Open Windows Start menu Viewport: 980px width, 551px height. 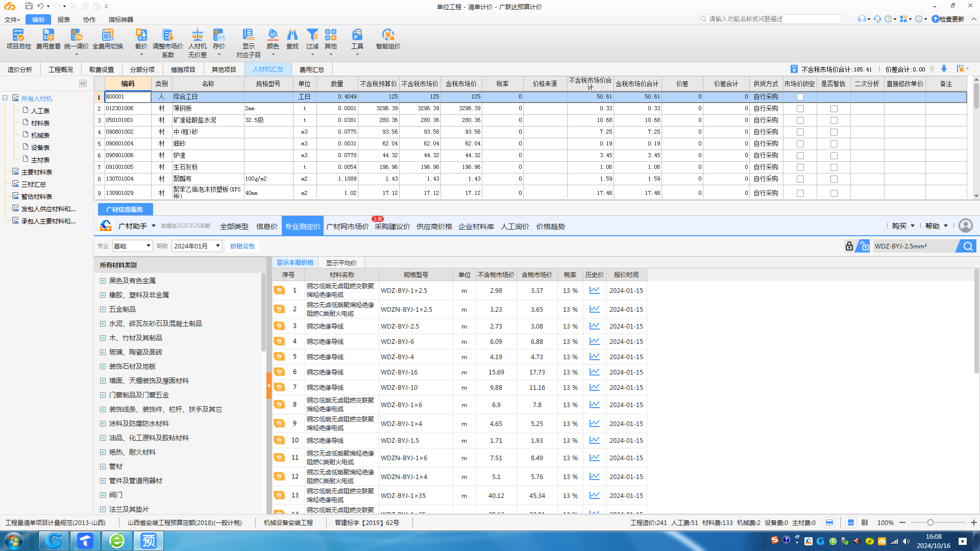tap(13, 540)
